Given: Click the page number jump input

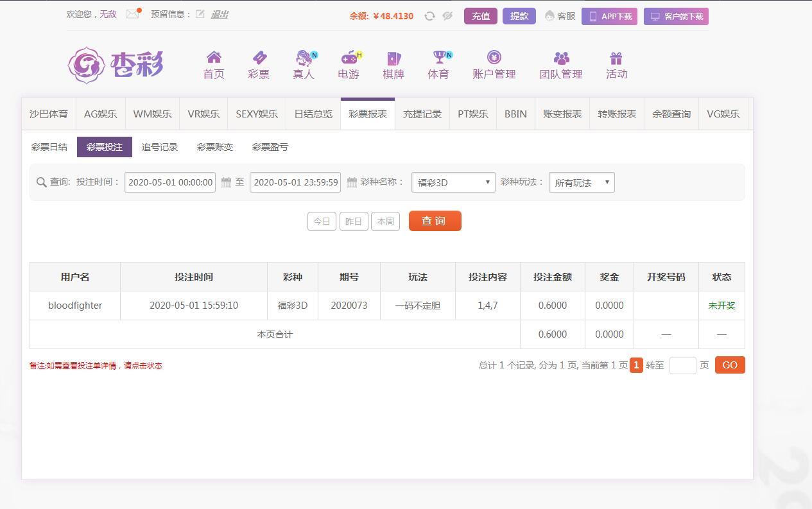Looking at the screenshot, I should click(682, 365).
